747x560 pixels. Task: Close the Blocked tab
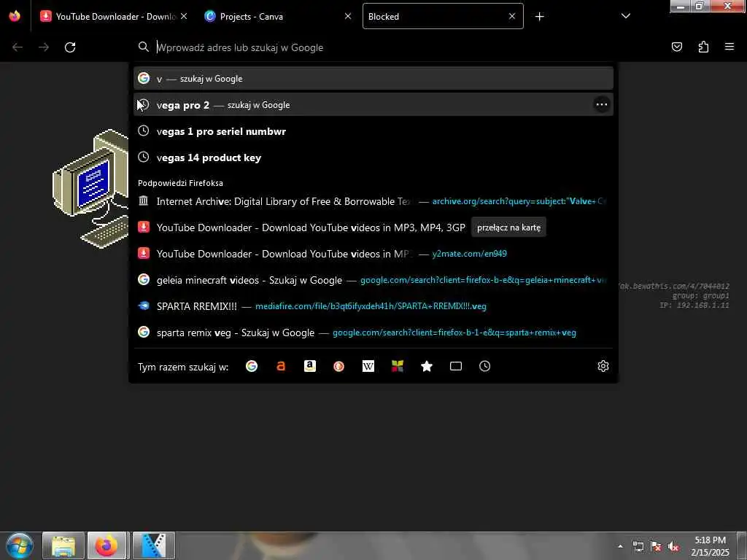pyautogui.click(x=512, y=16)
